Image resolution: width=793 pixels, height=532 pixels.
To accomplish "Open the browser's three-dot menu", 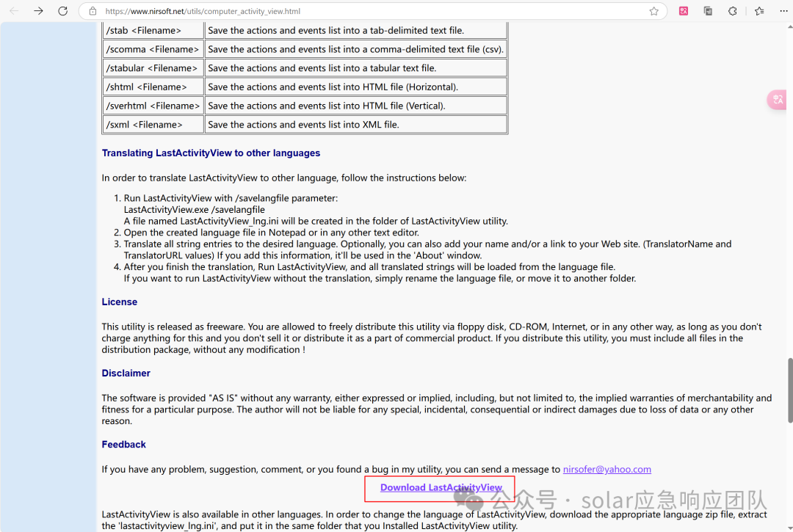I will pos(783,11).
